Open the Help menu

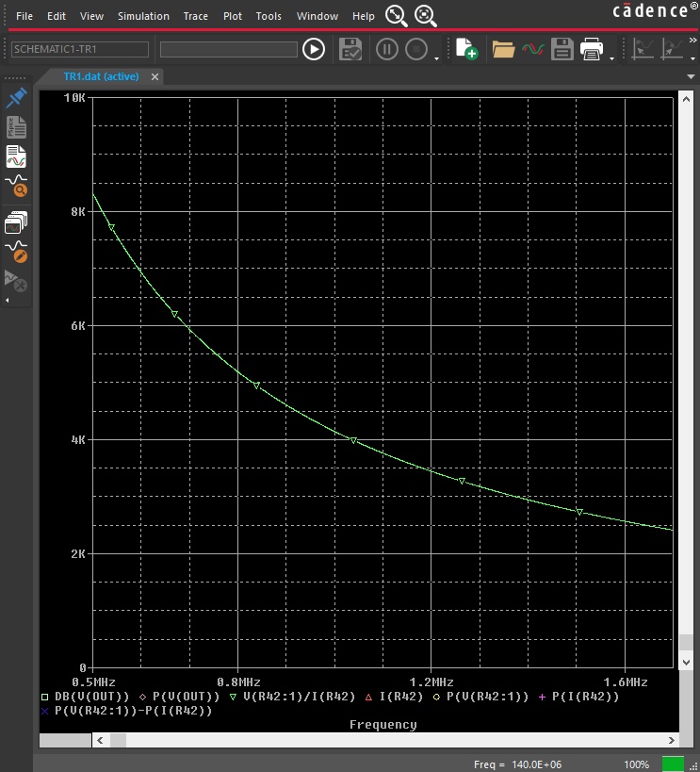(x=364, y=16)
